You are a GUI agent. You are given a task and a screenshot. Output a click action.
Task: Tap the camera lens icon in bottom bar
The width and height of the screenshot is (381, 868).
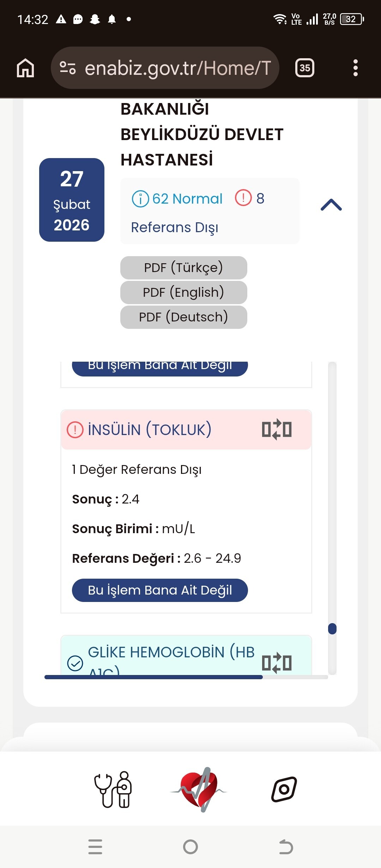coord(284,789)
